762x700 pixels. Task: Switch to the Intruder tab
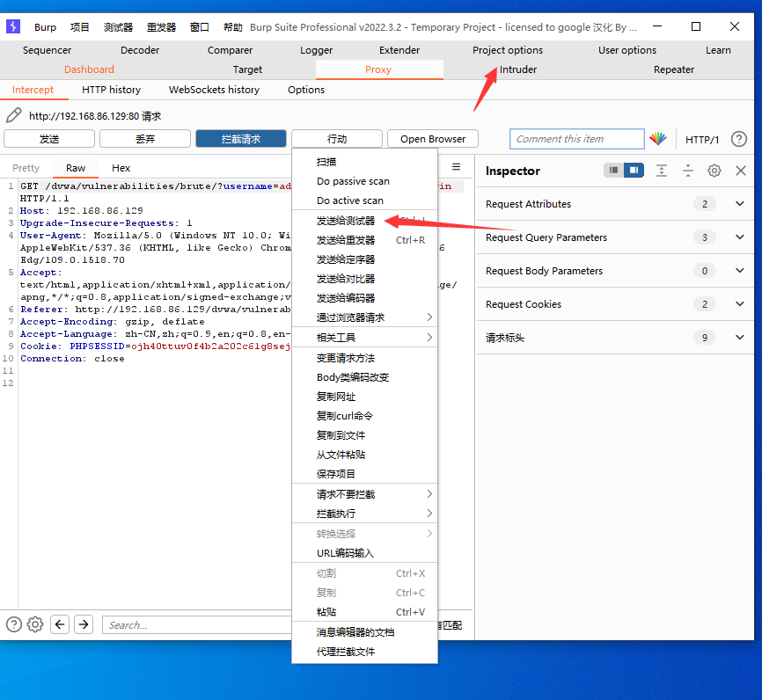click(518, 69)
